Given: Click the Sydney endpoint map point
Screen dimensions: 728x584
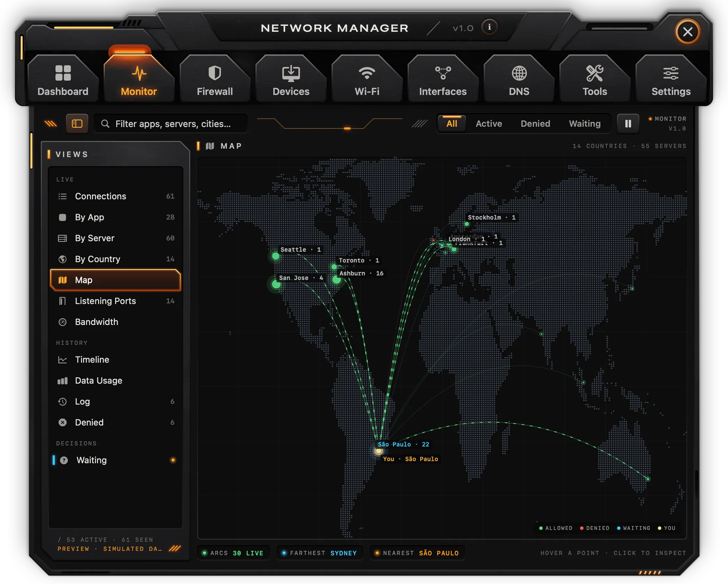Looking at the screenshot, I should click(648, 479).
